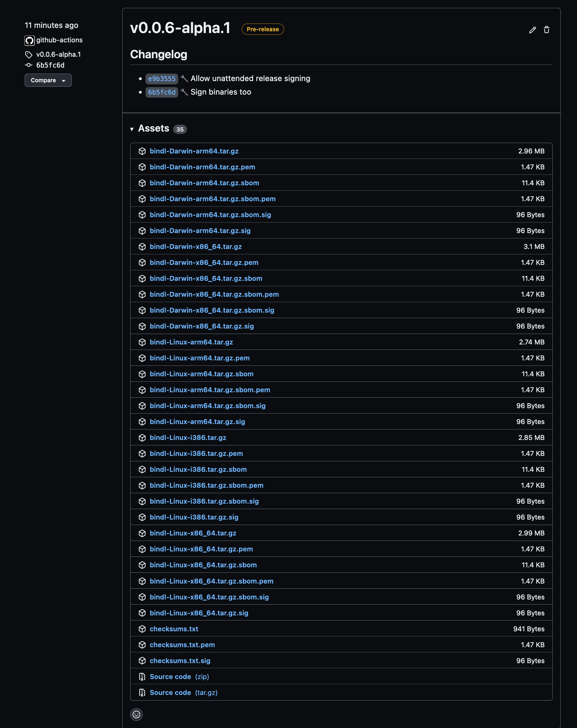The image size is (577, 728).
Task: Click the tag icon beside v0.0.6-alpha.1
Action: 29,55
